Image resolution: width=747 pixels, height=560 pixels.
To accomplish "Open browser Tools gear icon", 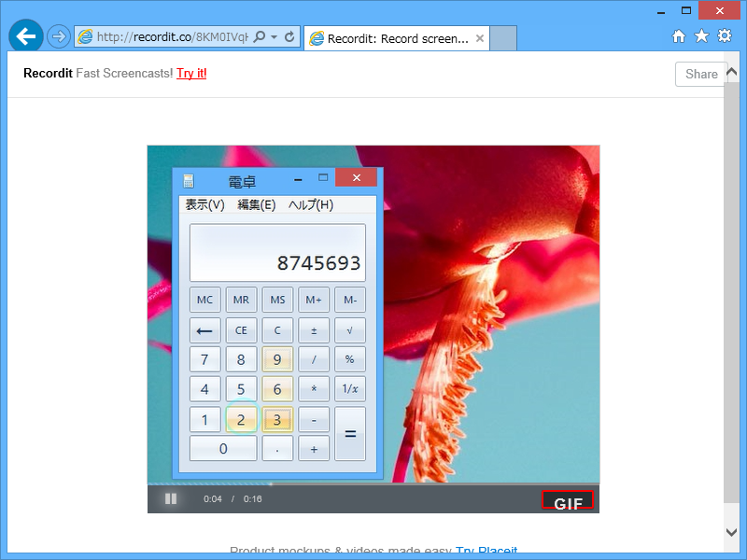I will point(725,35).
